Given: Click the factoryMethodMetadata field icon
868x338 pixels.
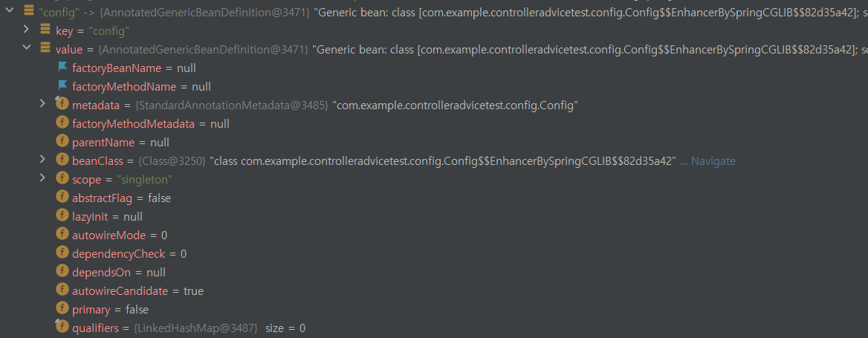Looking at the screenshot, I should point(62,123).
